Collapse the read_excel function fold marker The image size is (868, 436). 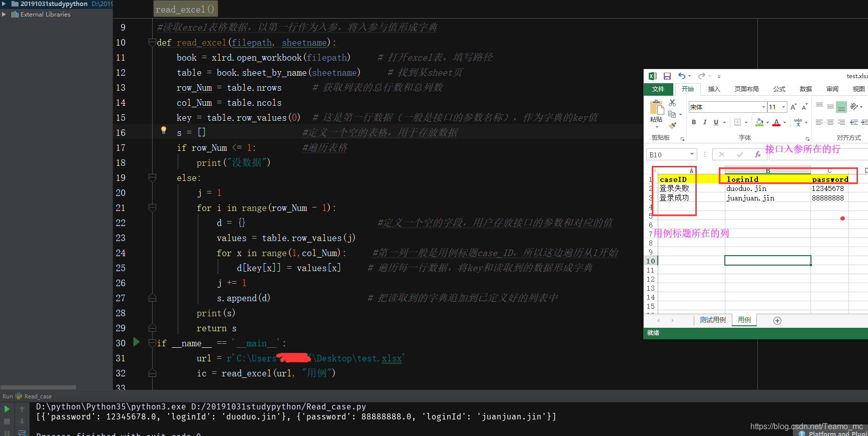[152, 43]
